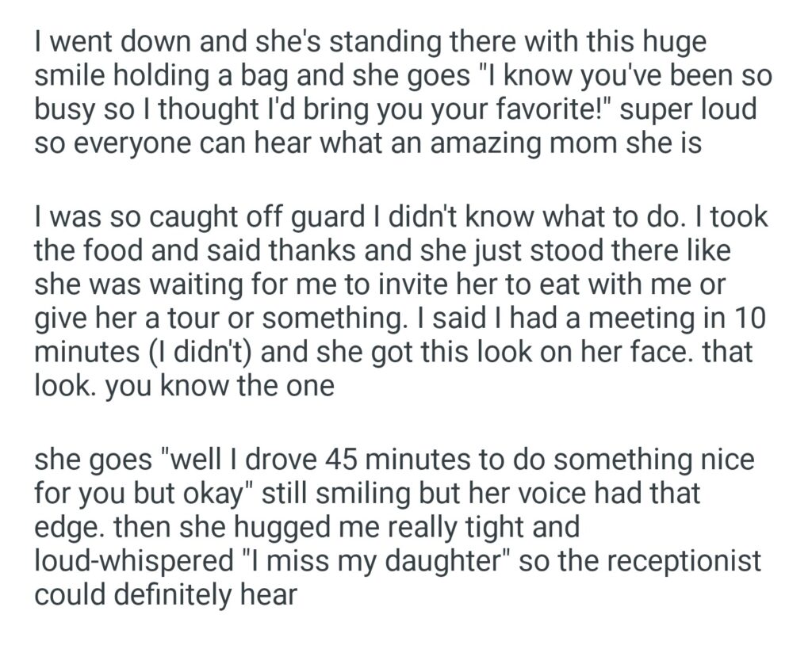Place cursor on the word "busy"
Screen dimensions: 812x649
(x=63, y=110)
